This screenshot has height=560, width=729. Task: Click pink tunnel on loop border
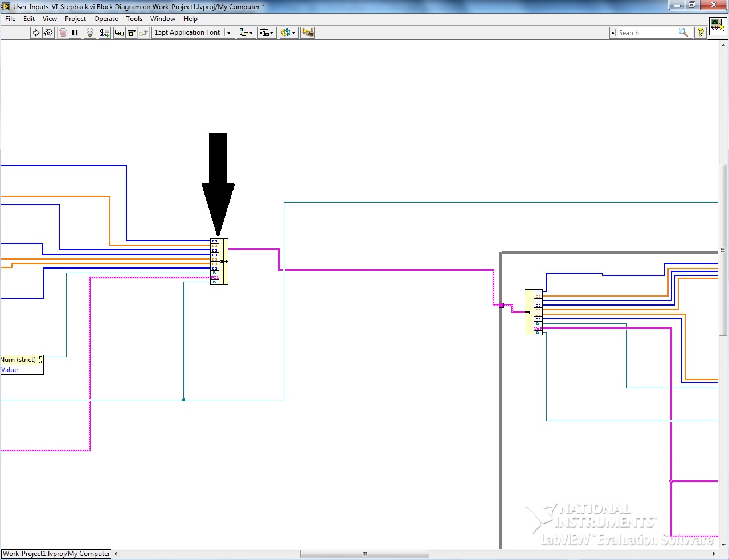(x=501, y=305)
